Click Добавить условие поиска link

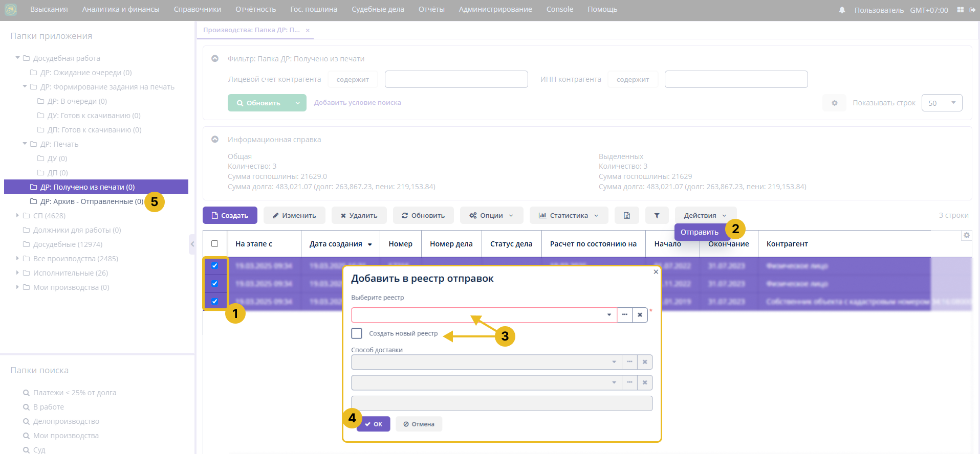(x=357, y=103)
